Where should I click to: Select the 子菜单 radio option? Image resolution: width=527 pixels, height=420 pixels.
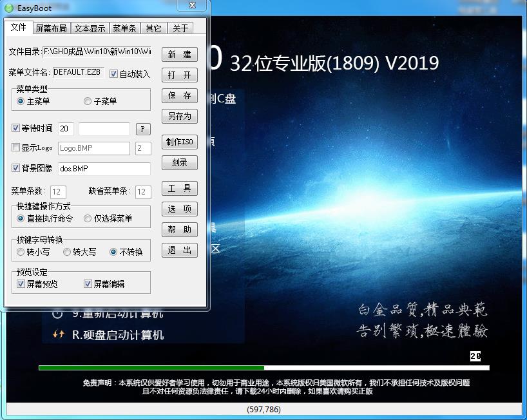[88, 101]
